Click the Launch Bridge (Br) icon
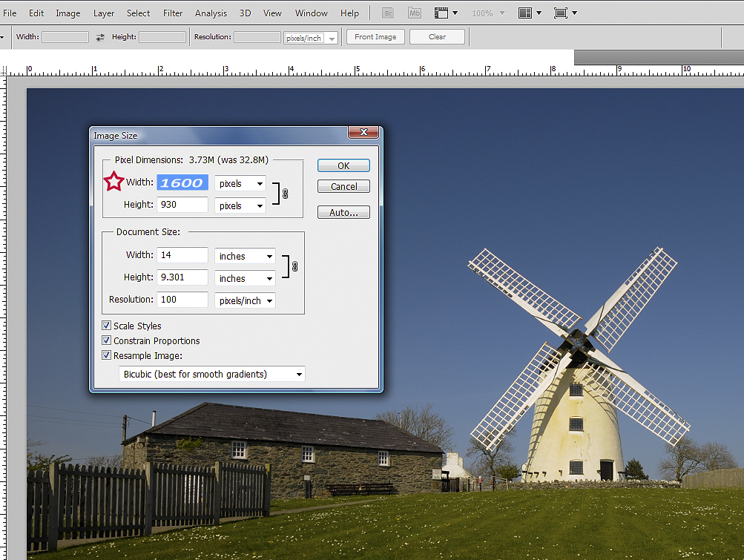 point(387,13)
